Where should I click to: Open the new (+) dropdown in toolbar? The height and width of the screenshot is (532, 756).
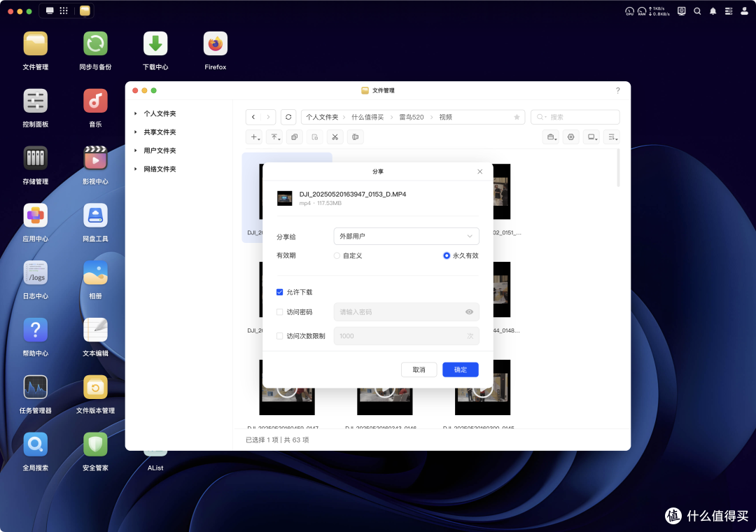pos(255,137)
